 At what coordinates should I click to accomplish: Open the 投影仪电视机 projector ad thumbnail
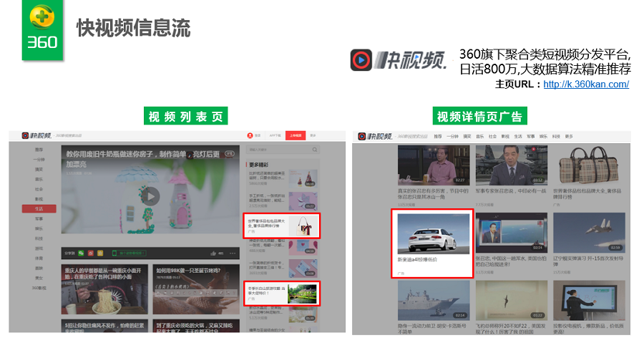click(x=589, y=301)
